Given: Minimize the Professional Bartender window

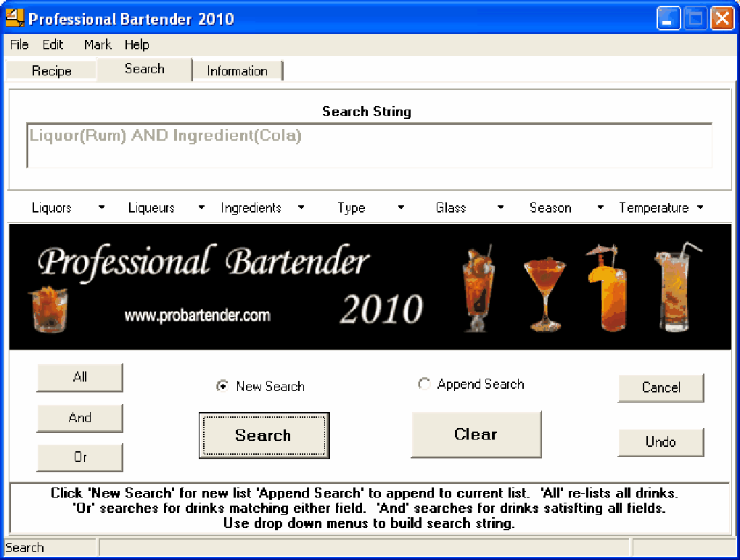Looking at the screenshot, I should [x=668, y=19].
